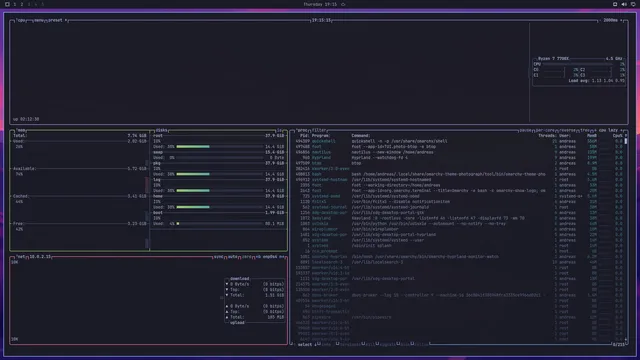
Task: Select previous sort column with left arrow
Action: pos(595,131)
